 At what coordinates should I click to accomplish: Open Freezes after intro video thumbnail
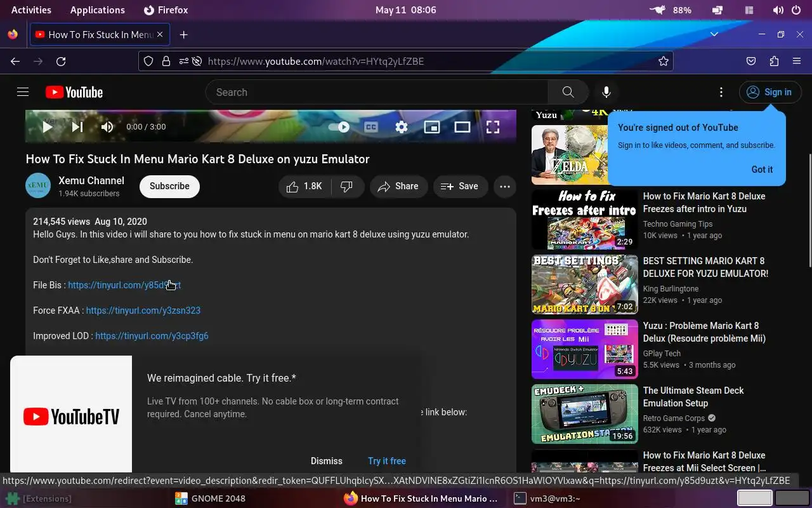tap(585, 220)
